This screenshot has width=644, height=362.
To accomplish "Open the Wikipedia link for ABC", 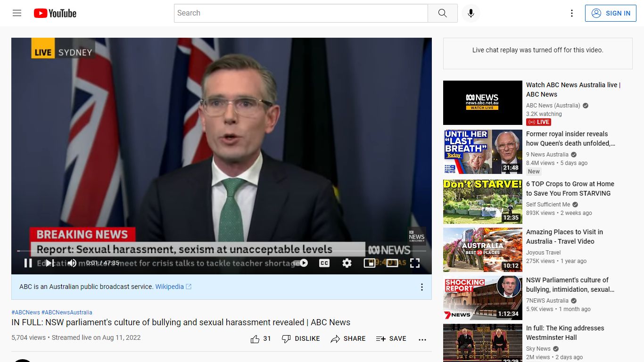I will [x=173, y=287].
